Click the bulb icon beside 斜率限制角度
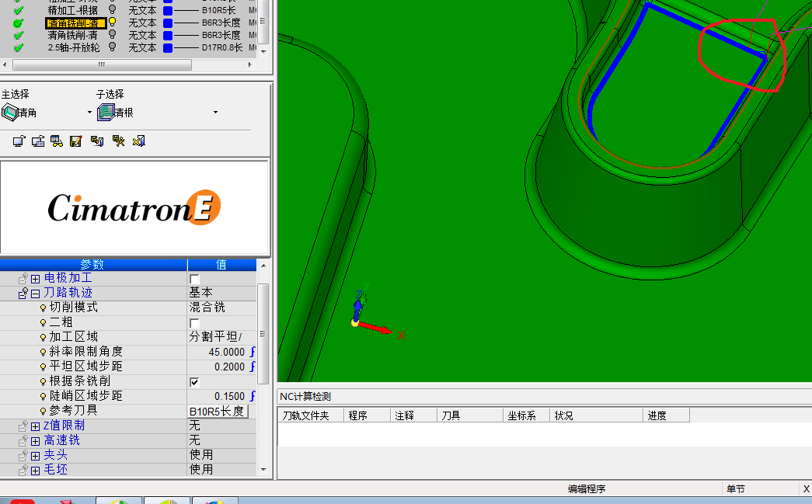 [x=43, y=352]
